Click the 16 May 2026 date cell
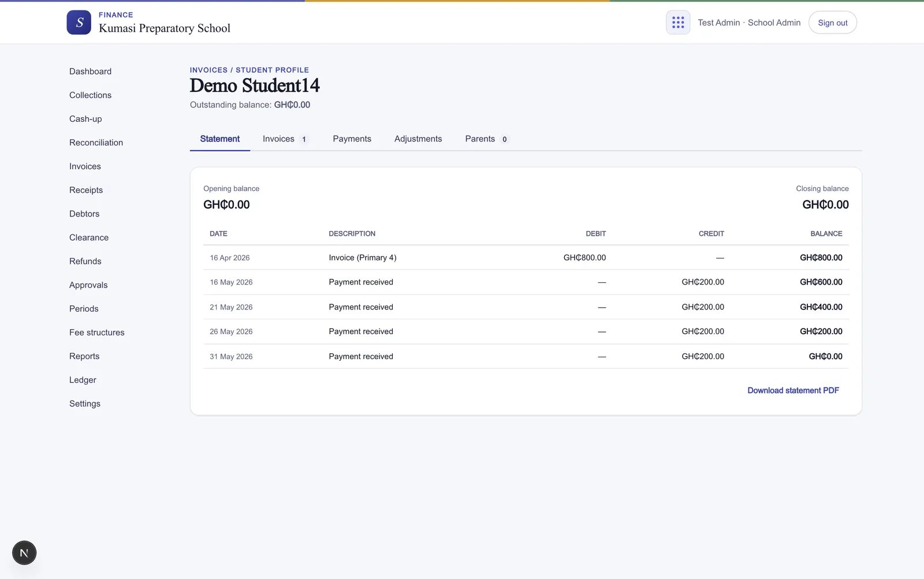Viewport: 924px width, 579px height. click(231, 282)
